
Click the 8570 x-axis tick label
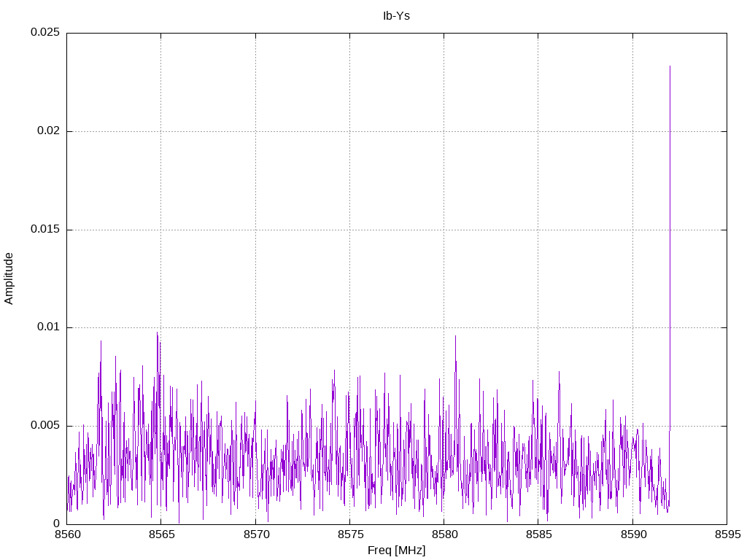256,534
